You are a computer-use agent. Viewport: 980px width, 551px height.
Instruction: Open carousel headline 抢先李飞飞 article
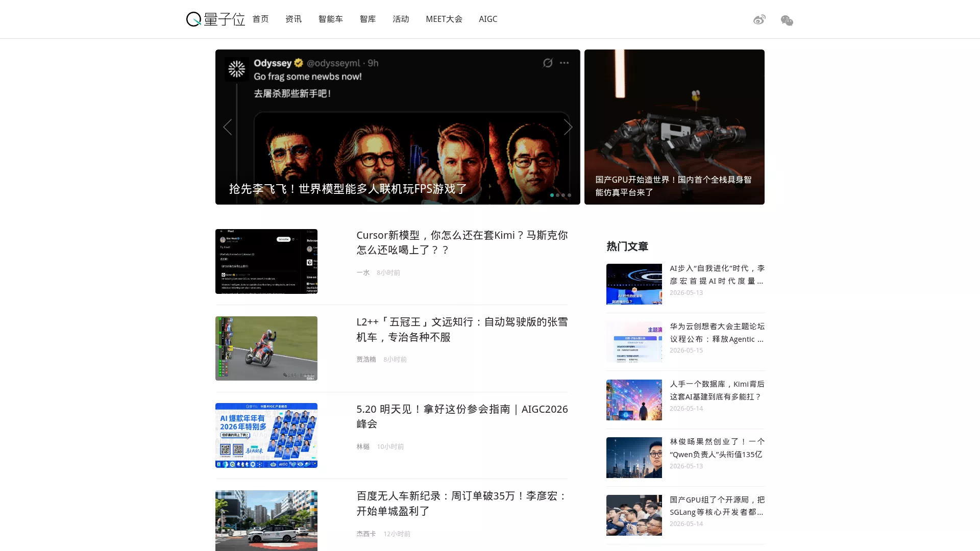pyautogui.click(x=348, y=189)
